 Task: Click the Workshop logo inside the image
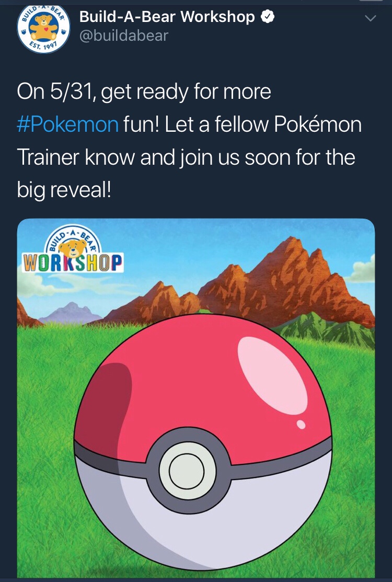point(73,249)
